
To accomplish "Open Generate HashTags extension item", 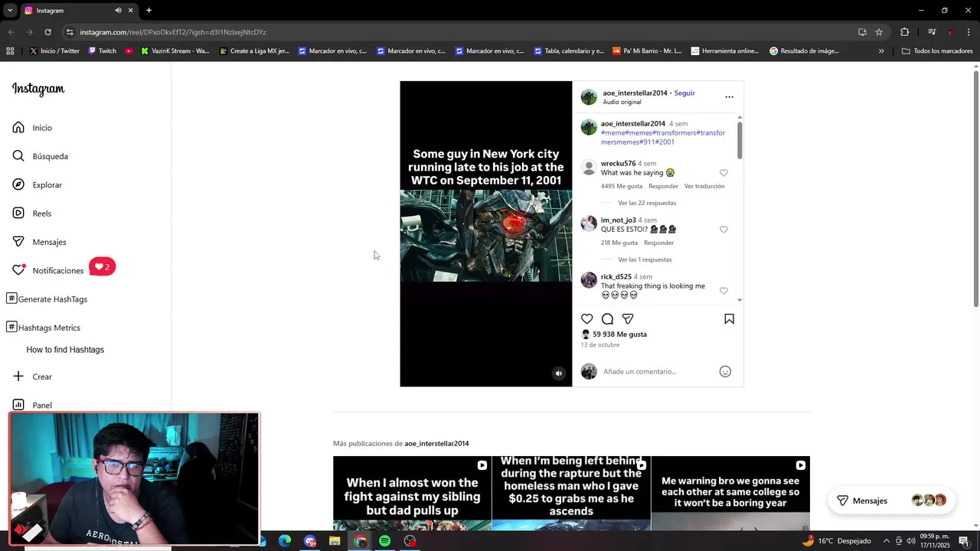I will [x=47, y=299].
